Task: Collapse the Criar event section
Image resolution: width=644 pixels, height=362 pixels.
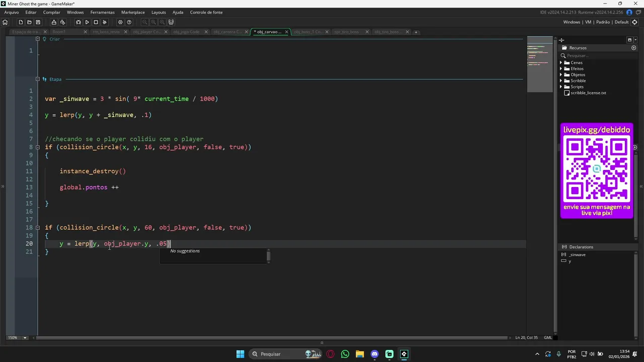Action: click(x=37, y=39)
